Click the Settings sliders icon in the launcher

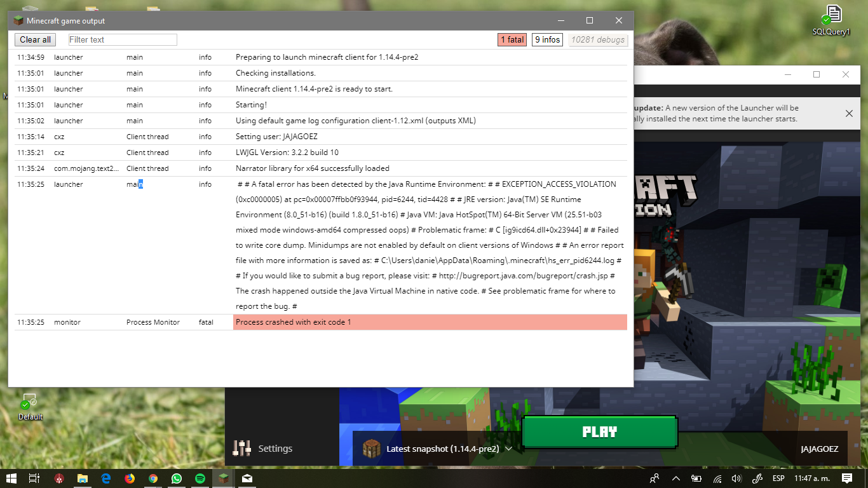tap(242, 449)
